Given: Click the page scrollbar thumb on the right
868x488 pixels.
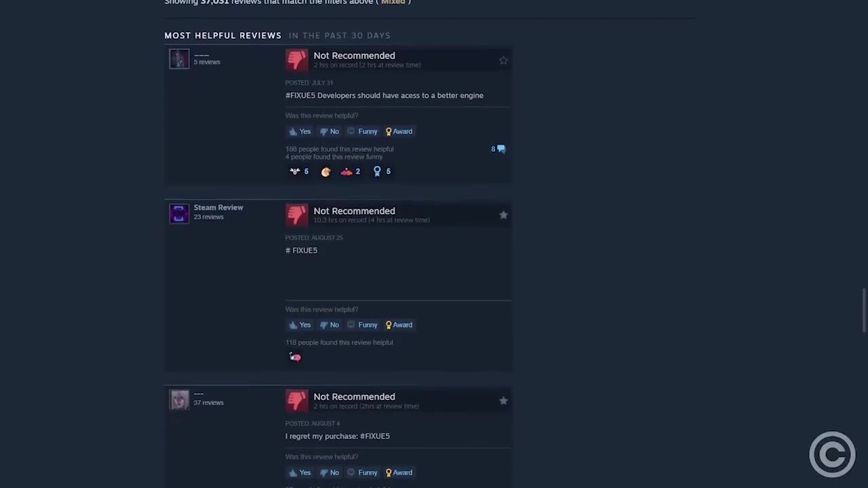Looking at the screenshot, I should [863, 310].
